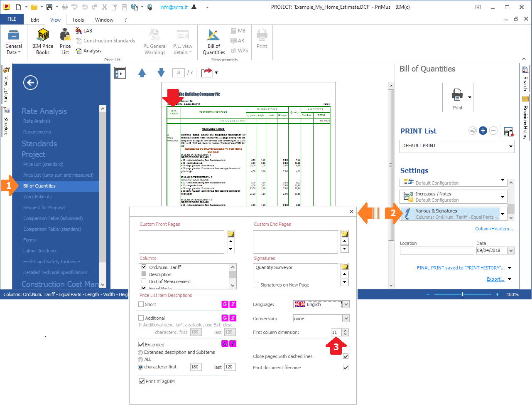Toggle the Unit of Measurement column checkbox
Image resolution: width=532 pixels, height=405 pixels.
[144, 281]
